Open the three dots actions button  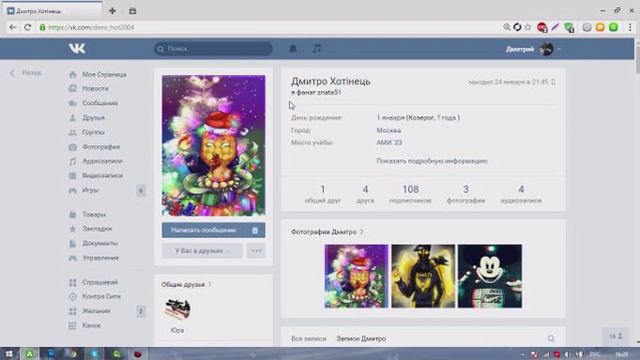click(x=256, y=251)
